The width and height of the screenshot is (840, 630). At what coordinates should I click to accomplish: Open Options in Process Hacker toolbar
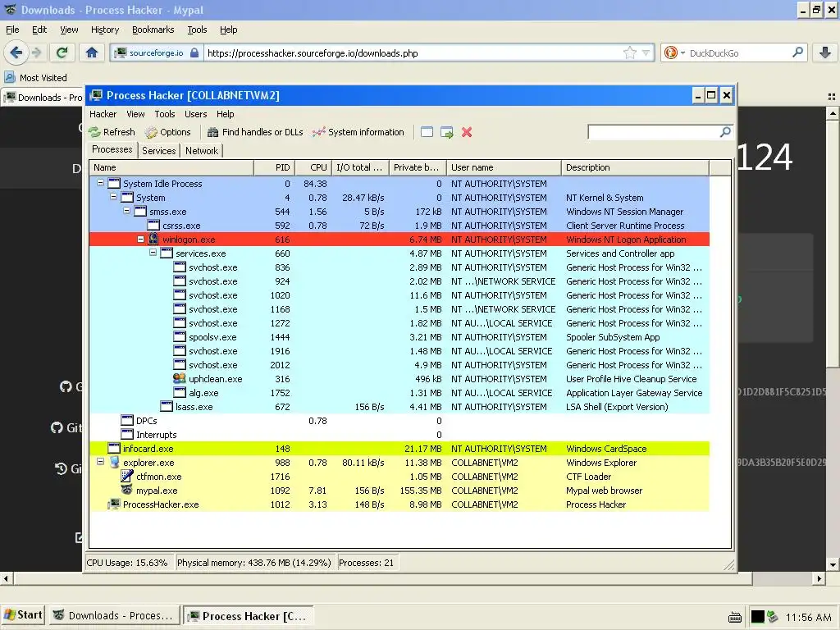coord(167,132)
